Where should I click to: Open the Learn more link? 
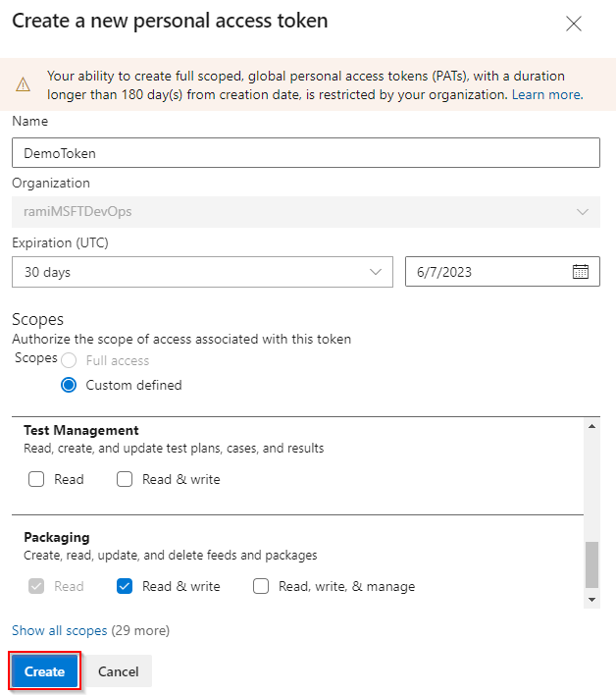[x=546, y=95]
